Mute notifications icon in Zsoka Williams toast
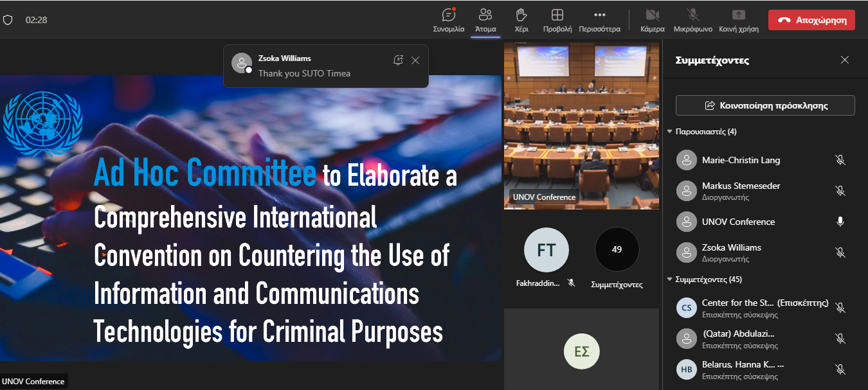 click(x=398, y=60)
